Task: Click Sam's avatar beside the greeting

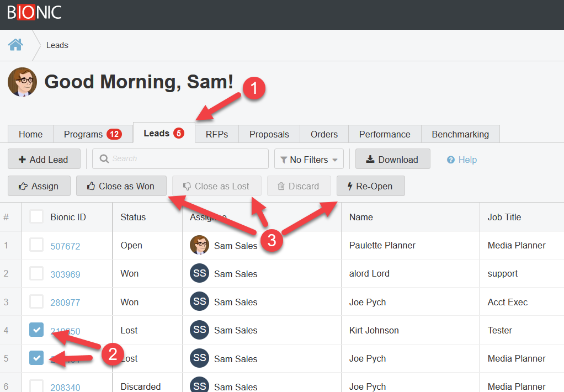Action: [x=23, y=82]
